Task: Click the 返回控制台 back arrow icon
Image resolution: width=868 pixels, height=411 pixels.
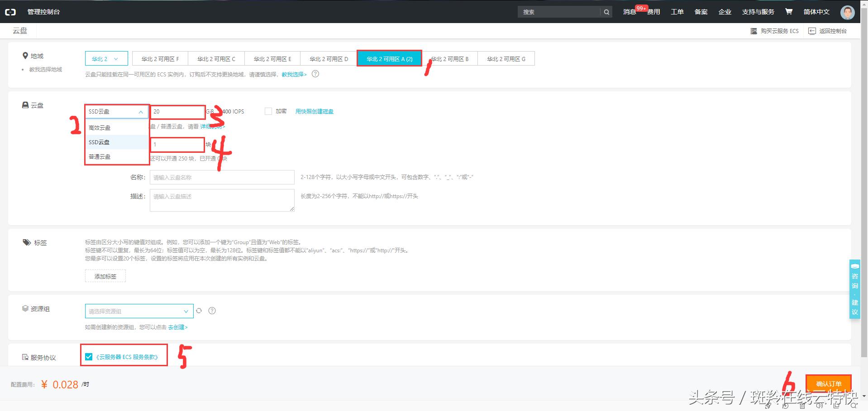Action: [x=812, y=31]
